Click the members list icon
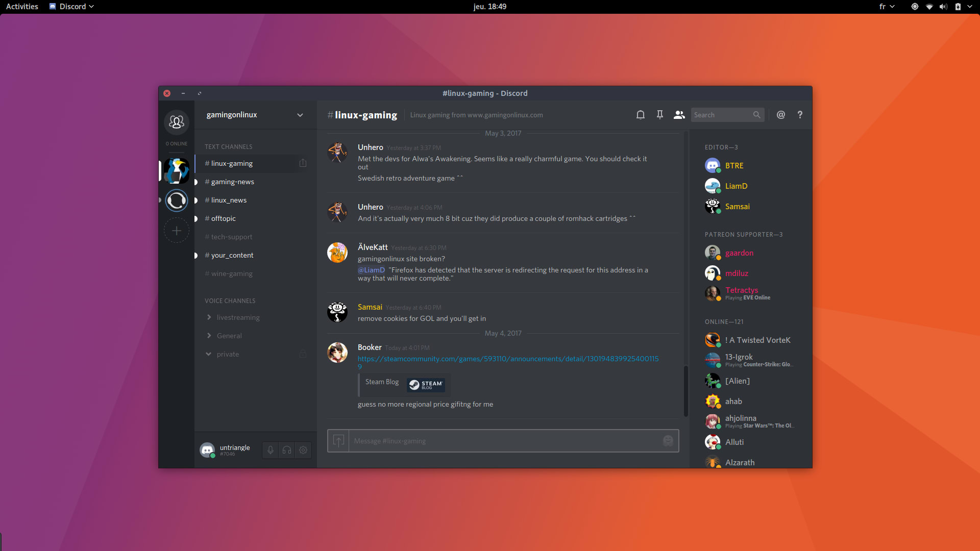980x551 pixels. (x=679, y=115)
